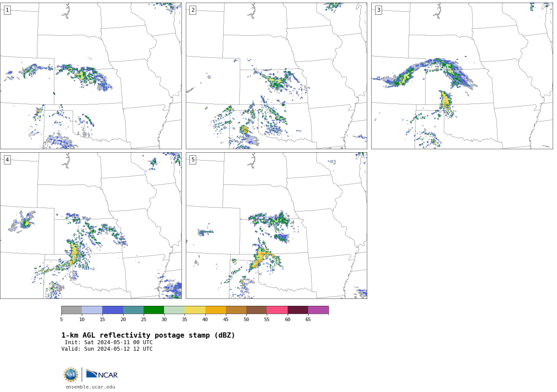Click the light blue 10-15 dBZ swatch
557x392 pixels.
click(x=92, y=310)
